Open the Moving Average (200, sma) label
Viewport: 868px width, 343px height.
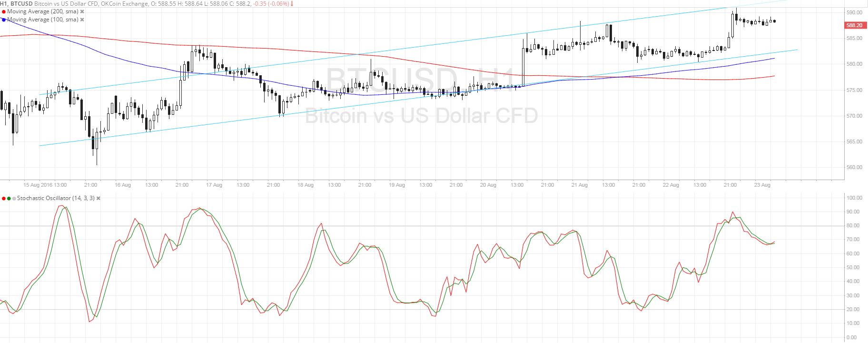[x=43, y=11]
